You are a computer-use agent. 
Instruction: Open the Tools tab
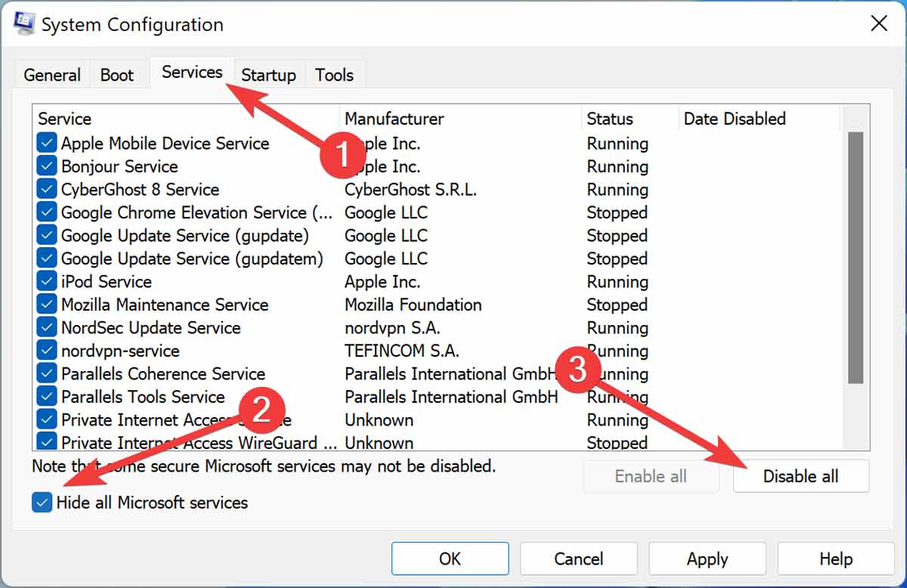click(333, 74)
